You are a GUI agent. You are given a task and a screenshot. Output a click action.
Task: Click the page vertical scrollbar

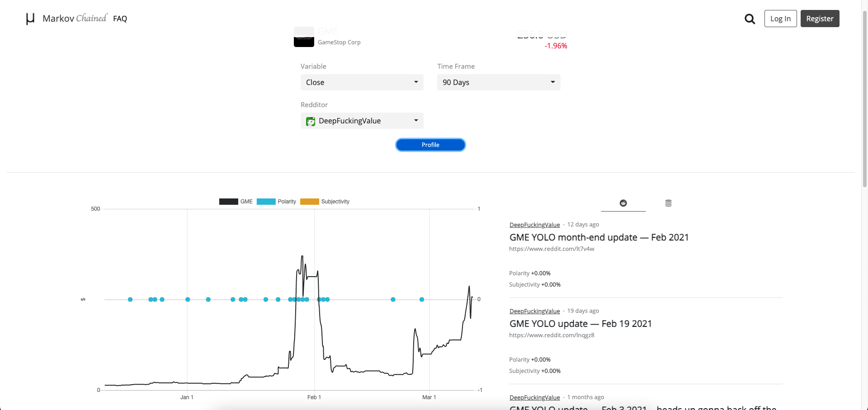[x=865, y=99]
